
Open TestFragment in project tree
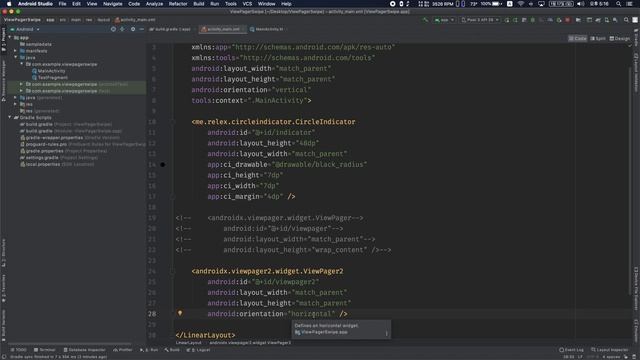tap(50, 78)
